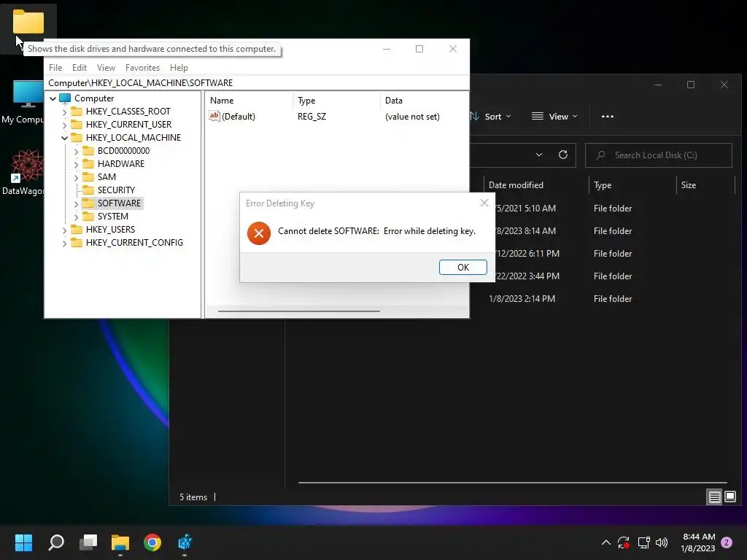Open the Windows Start menu
Viewport: 747px width, 560px height.
(23, 542)
